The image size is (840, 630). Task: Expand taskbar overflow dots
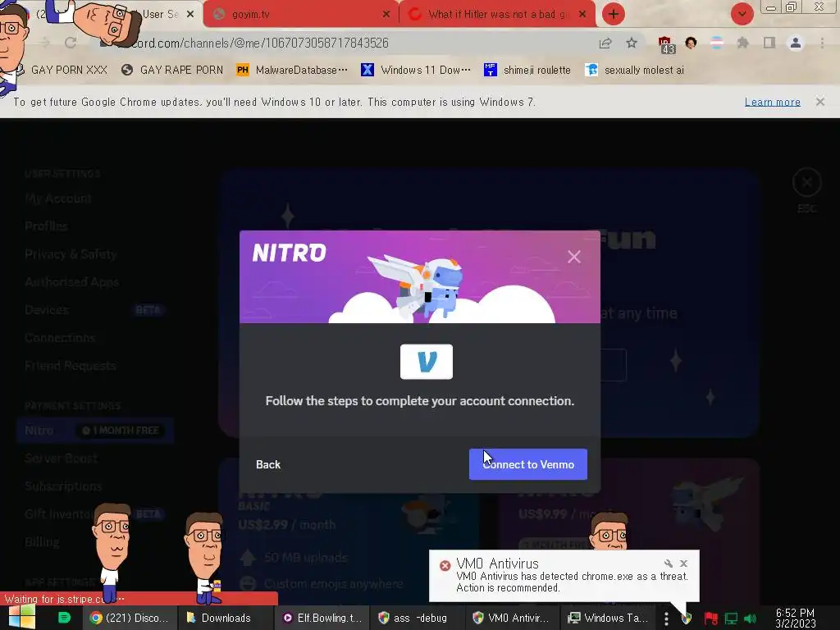666,619
